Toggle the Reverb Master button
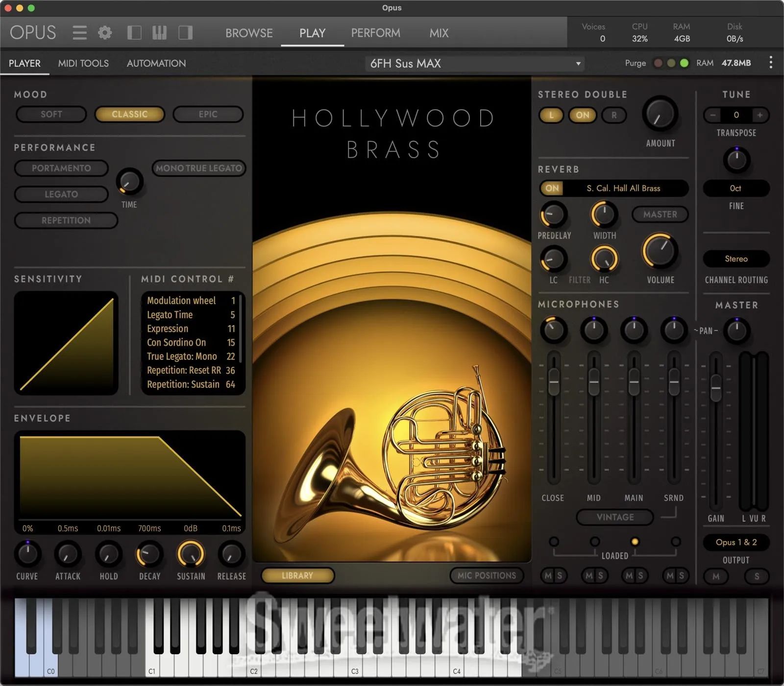 click(x=660, y=214)
